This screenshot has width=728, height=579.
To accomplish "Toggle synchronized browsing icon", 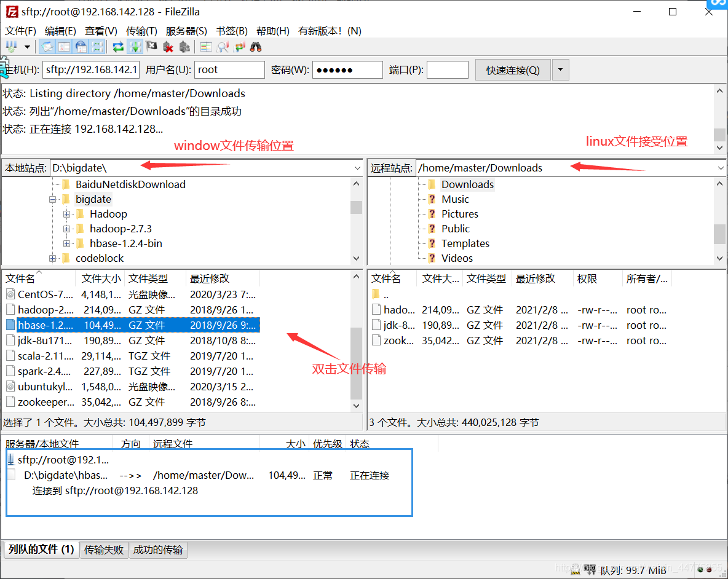I will pyautogui.click(x=240, y=47).
